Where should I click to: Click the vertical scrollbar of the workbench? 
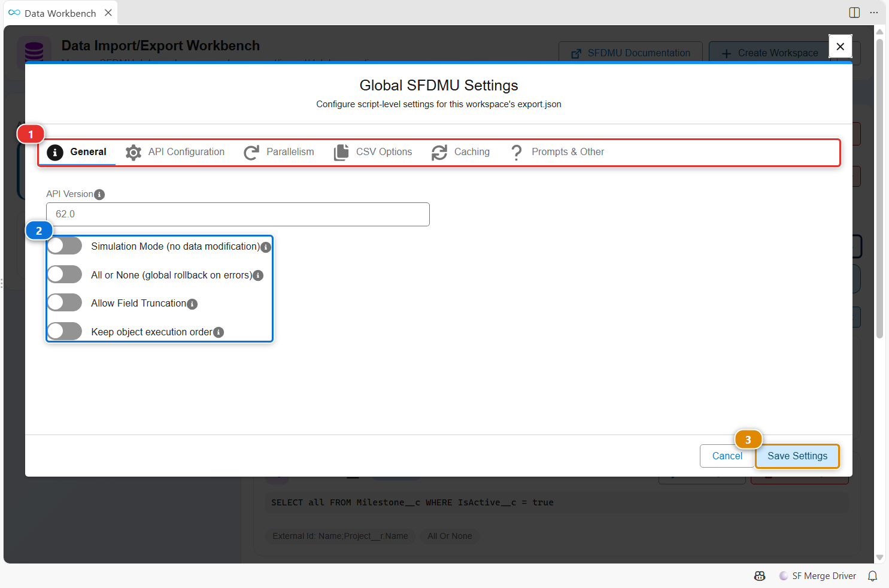[879, 189]
